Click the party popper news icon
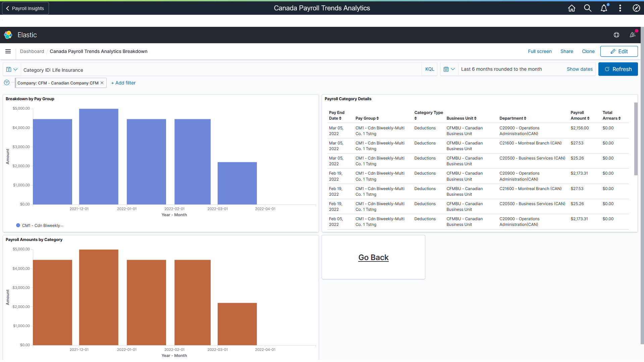This screenshot has width=644, height=362. (x=633, y=35)
